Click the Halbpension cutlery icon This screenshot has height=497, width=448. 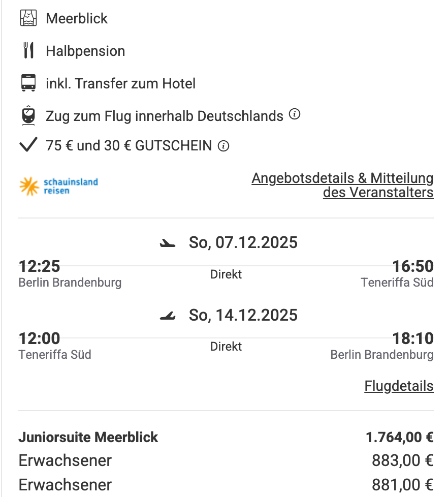click(x=28, y=51)
